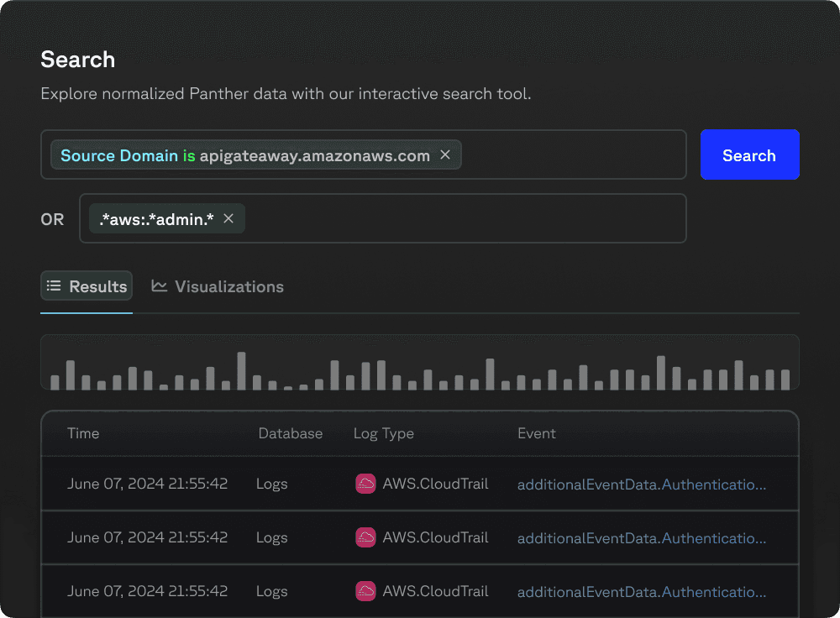Open the first row's additionalEventData link
This screenshot has height=618, width=840.
641,484
